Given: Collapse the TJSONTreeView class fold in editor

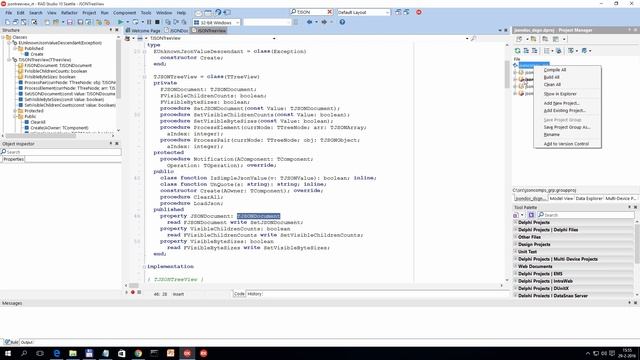Looking at the screenshot, I should click(144, 77).
